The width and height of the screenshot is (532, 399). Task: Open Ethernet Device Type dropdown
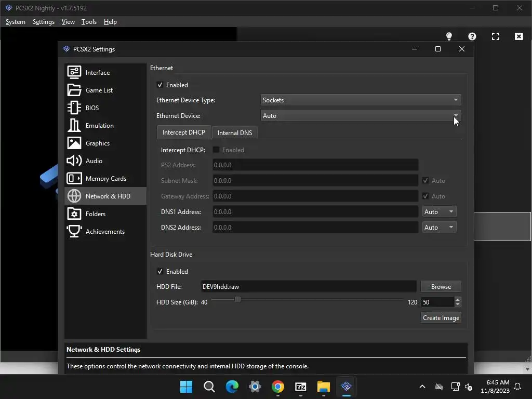click(361, 100)
